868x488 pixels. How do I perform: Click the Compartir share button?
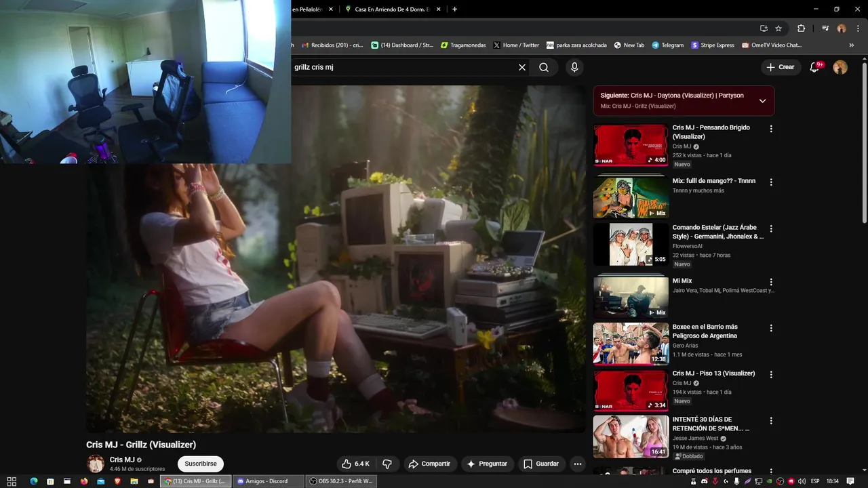(x=429, y=464)
